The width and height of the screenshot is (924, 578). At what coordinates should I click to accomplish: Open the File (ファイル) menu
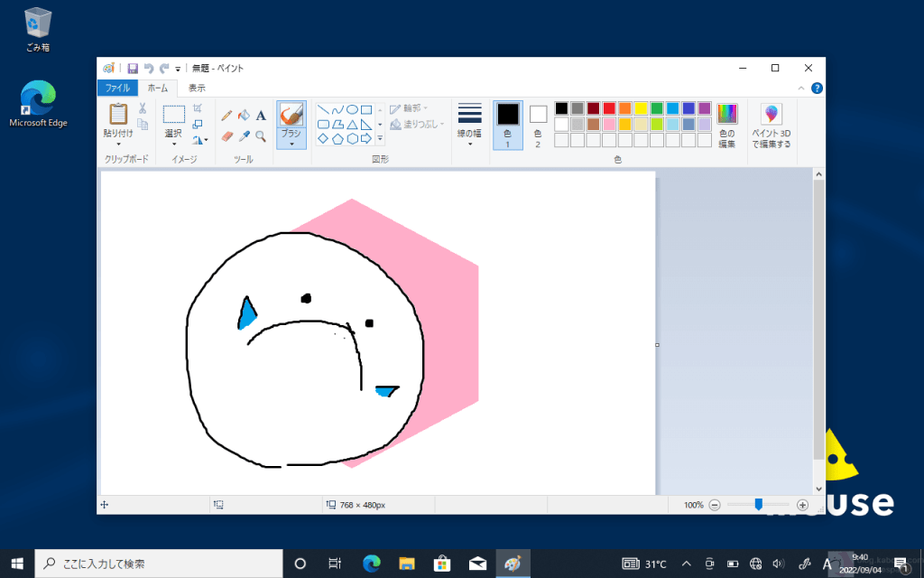[x=116, y=88]
